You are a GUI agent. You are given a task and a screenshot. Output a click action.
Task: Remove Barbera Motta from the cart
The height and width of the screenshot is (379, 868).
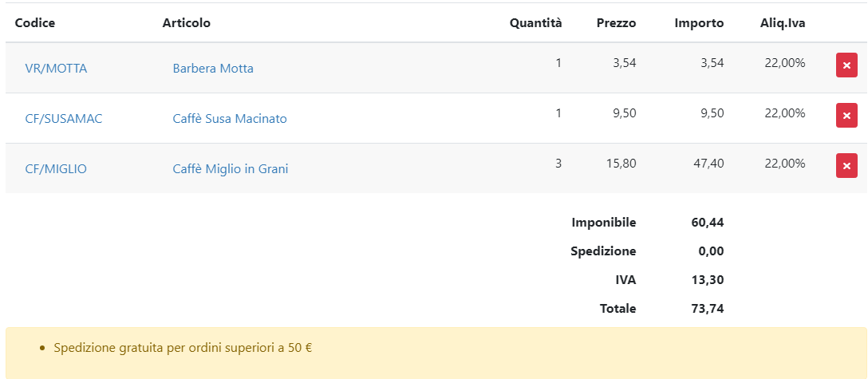click(846, 65)
